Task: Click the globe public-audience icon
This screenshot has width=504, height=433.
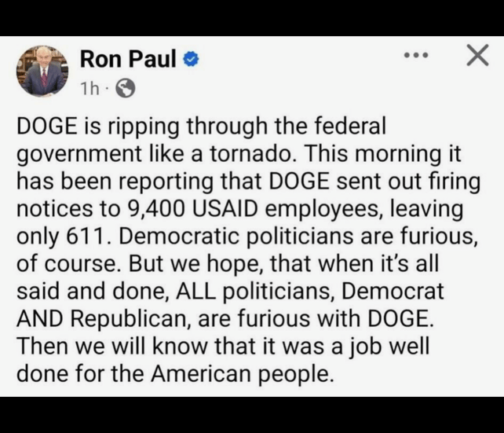Action: (126, 88)
